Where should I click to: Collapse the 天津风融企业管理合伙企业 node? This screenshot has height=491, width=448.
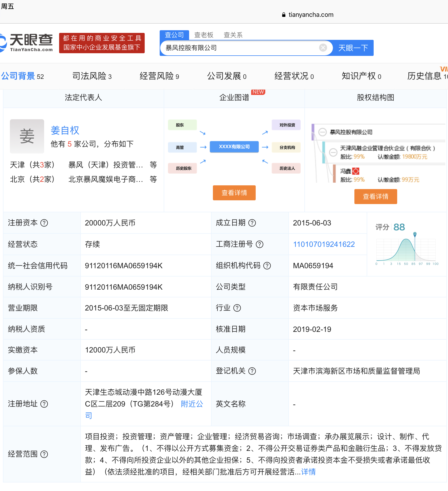tap(333, 152)
